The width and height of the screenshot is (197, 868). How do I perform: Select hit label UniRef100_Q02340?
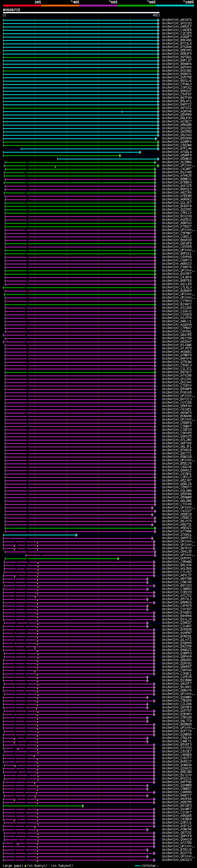[x=176, y=382]
